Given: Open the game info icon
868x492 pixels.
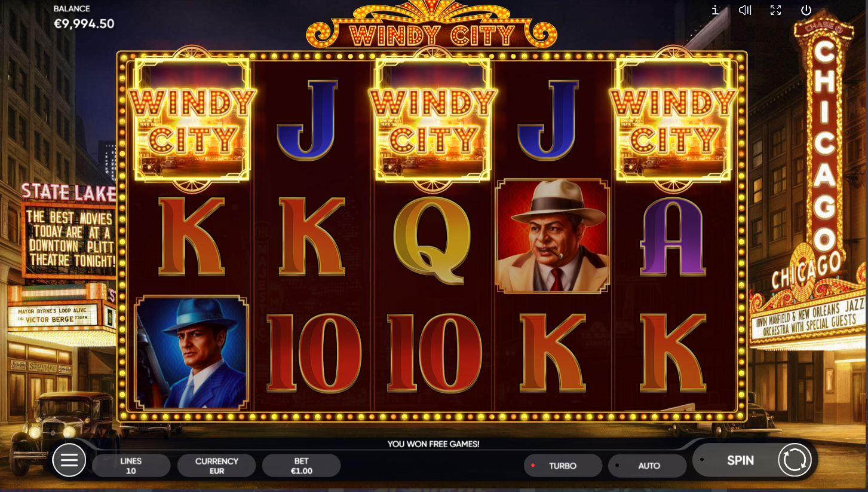Looking at the screenshot, I should click(x=714, y=10).
